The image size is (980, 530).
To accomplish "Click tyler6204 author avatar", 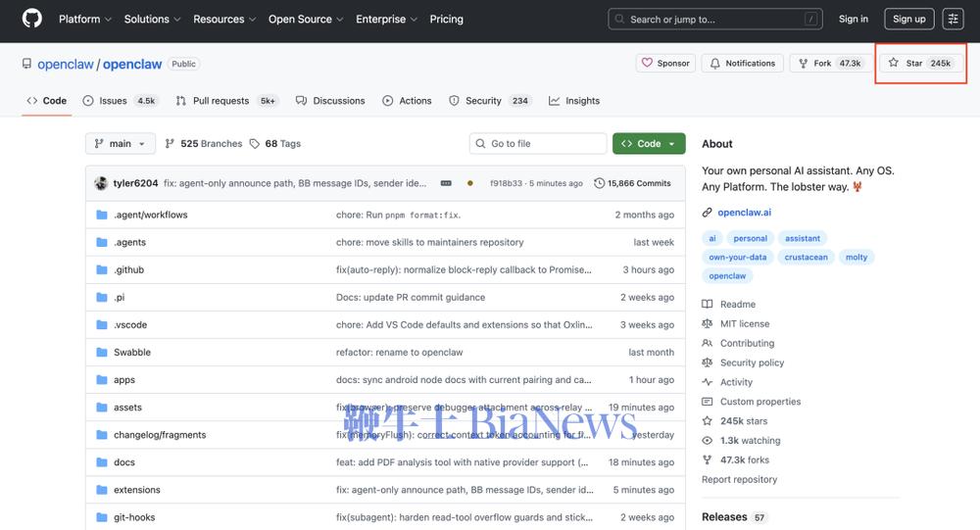I will point(101,183).
